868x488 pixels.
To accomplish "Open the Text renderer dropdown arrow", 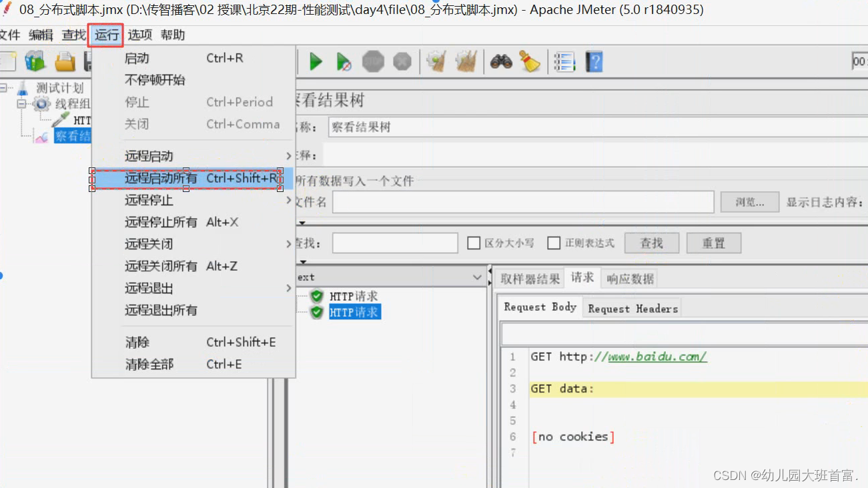I will 477,277.
